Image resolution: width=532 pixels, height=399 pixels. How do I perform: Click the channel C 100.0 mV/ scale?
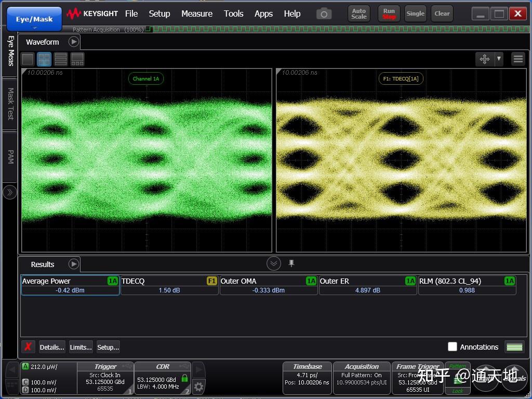pos(40,382)
